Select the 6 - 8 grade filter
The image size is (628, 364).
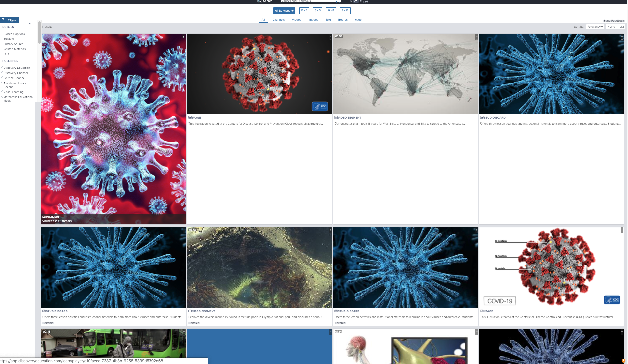coord(331,10)
